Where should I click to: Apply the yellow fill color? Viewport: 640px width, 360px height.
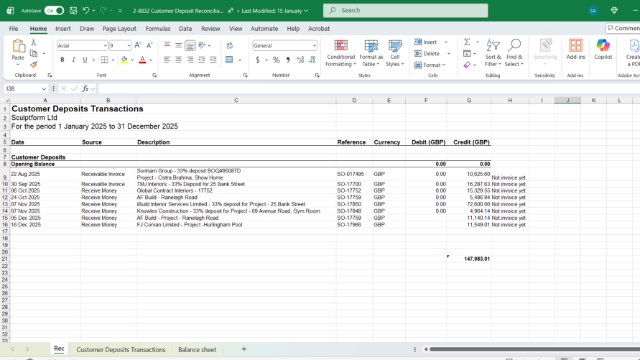coord(124,60)
